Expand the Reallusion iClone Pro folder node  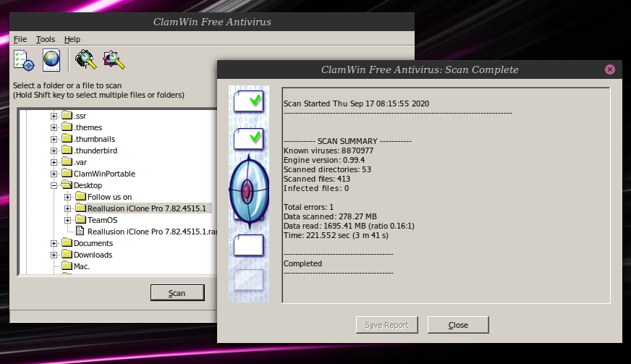(x=67, y=208)
